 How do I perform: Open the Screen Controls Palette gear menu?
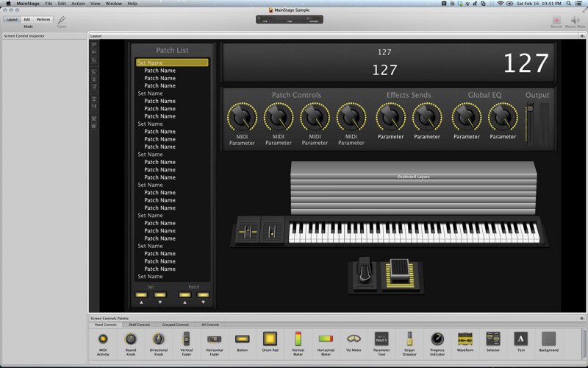[582, 319]
